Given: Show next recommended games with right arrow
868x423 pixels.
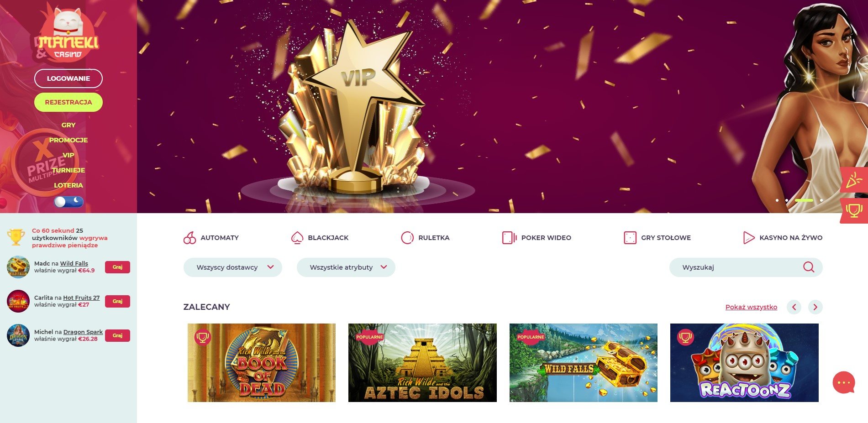Looking at the screenshot, I should pyautogui.click(x=815, y=307).
